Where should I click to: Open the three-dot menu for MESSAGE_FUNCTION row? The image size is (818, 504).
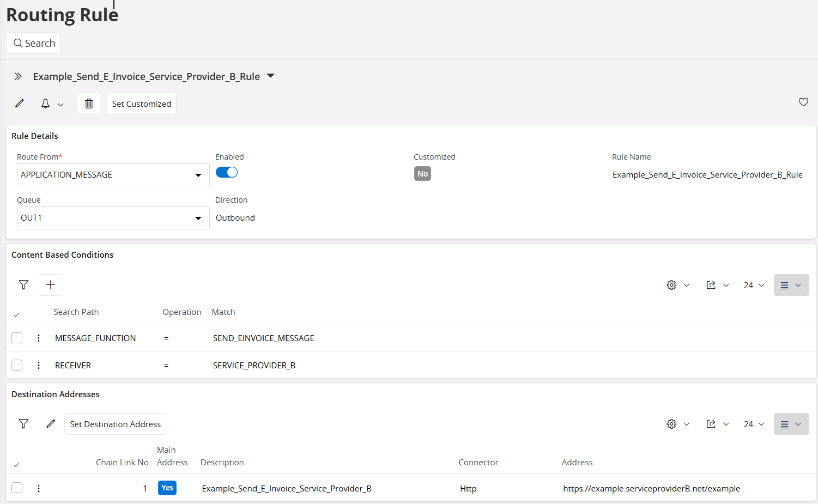coord(39,338)
